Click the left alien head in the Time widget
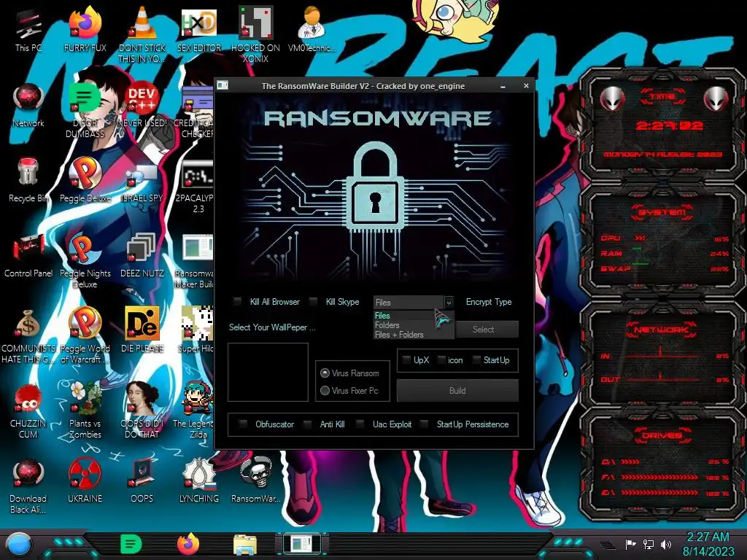The width and height of the screenshot is (747, 560). coord(612,98)
